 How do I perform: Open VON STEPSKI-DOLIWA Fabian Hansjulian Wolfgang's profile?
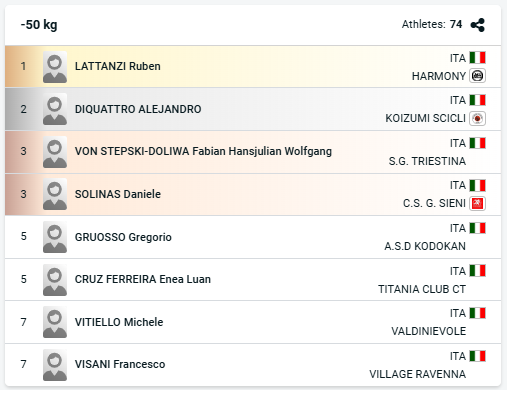point(203,151)
